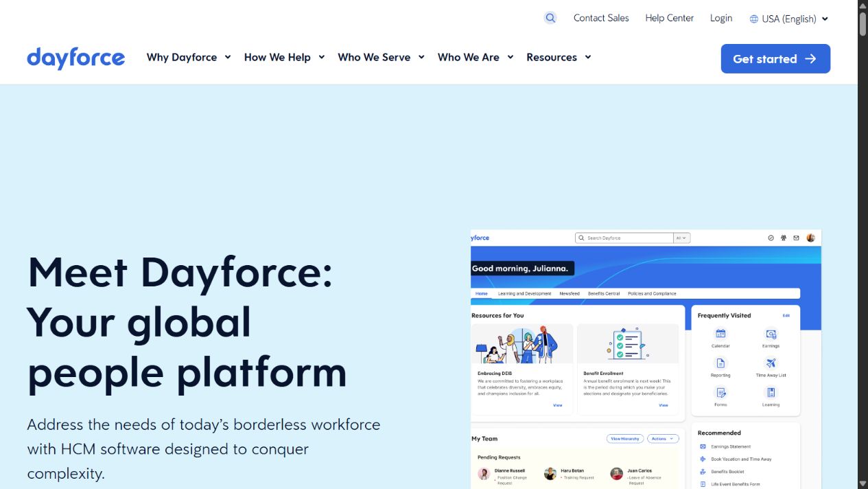Click the page scrollbar down arrow
The width and height of the screenshot is (868, 489).
863,484
